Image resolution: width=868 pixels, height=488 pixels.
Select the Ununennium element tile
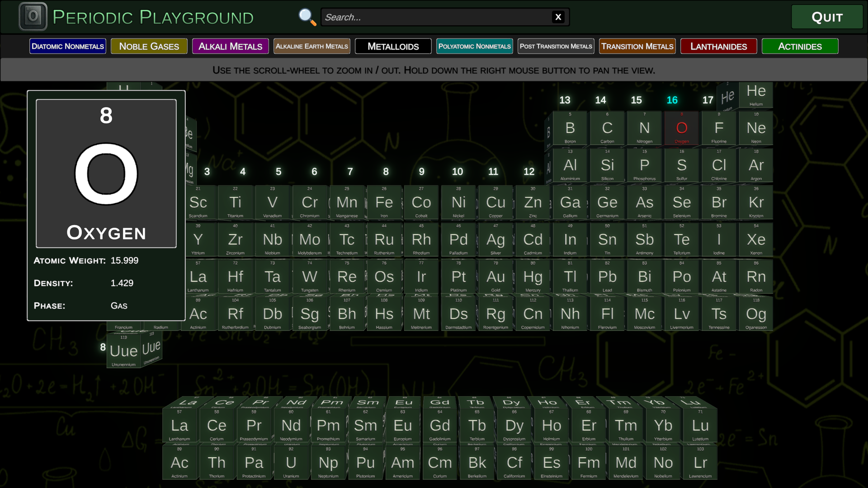[x=123, y=351]
